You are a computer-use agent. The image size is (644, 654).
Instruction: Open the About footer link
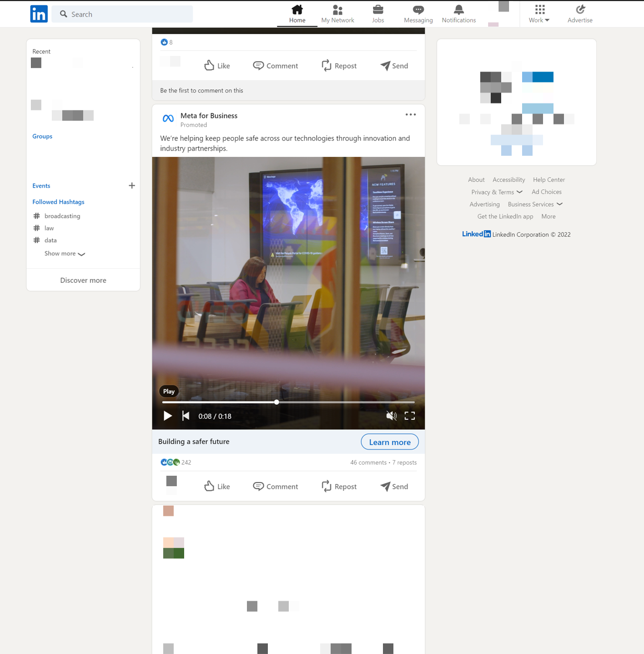(476, 179)
